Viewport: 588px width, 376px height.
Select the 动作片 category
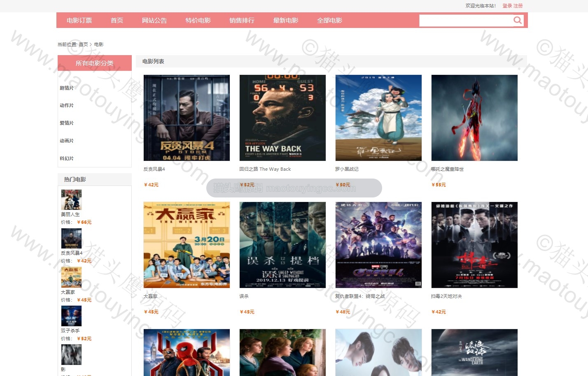click(x=67, y=105)
